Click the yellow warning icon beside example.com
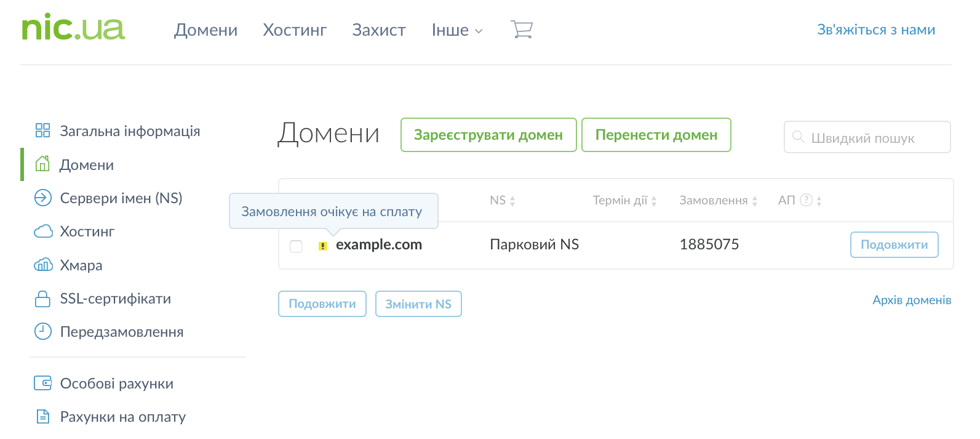This screenshot has width=980, height=439. (x=322, y=246)
